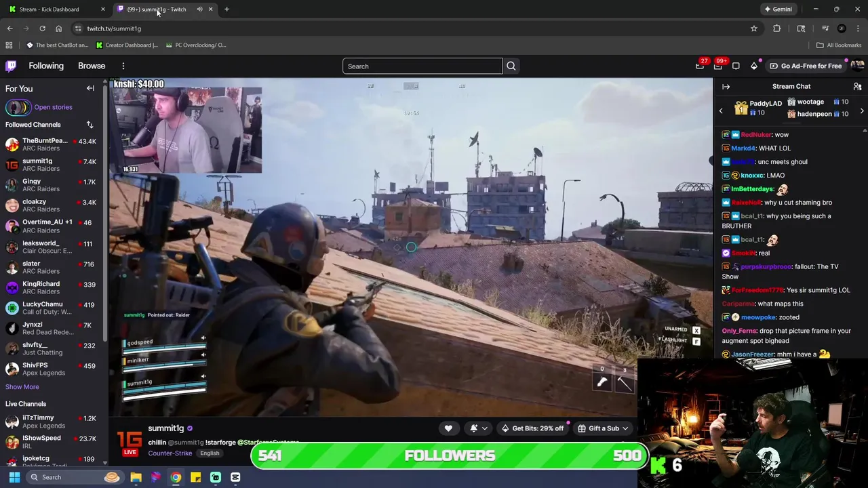Show next gift leaderboard entries

coord(862,110)
